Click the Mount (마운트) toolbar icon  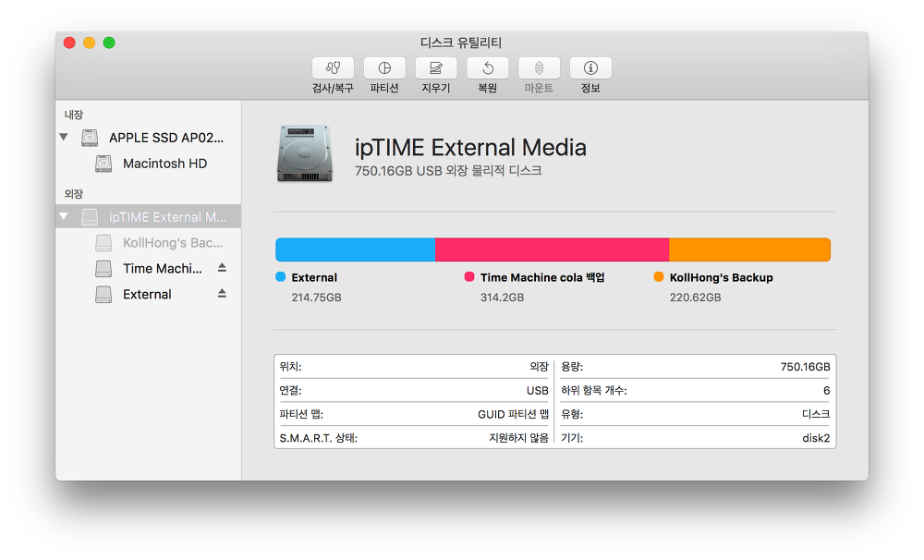[539, 68]
